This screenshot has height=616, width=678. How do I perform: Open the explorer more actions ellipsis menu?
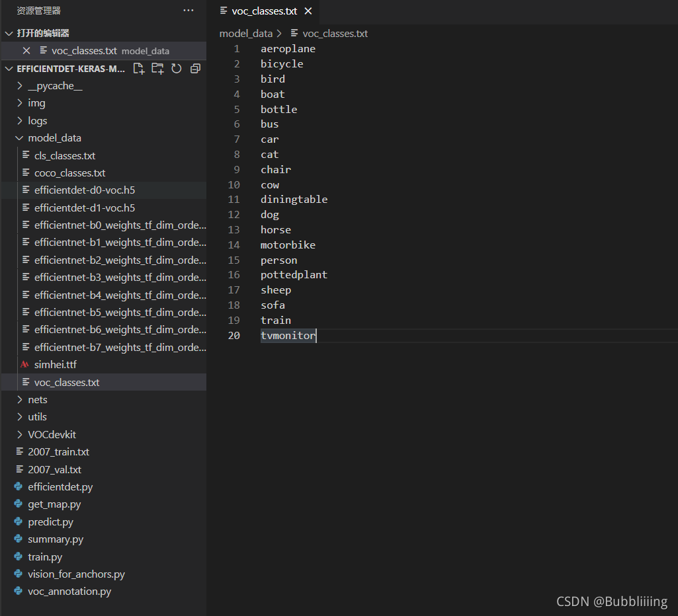189,11
